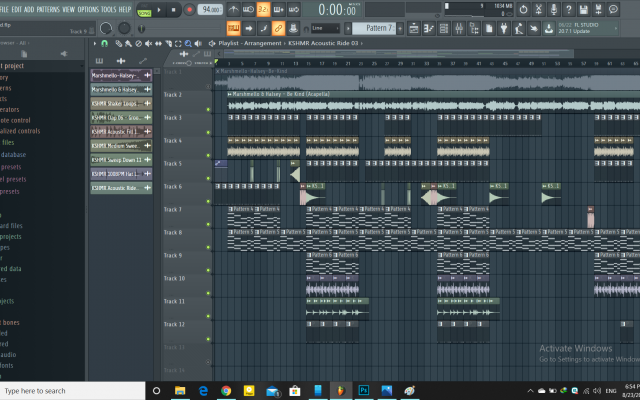Viewport: 640px width, 400px height.
Task: Open the project picker file icon
Action: [x=489, y=29]
